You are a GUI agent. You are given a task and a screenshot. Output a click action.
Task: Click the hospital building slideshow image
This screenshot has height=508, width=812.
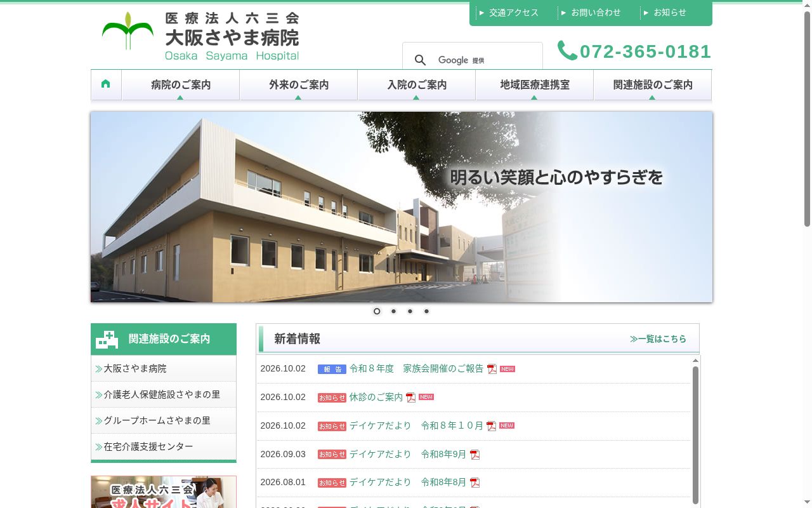[402, 207]
